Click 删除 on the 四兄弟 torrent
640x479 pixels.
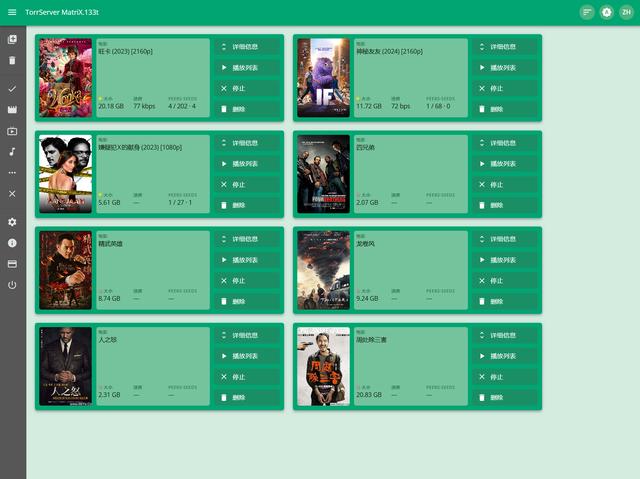point(505,205)
